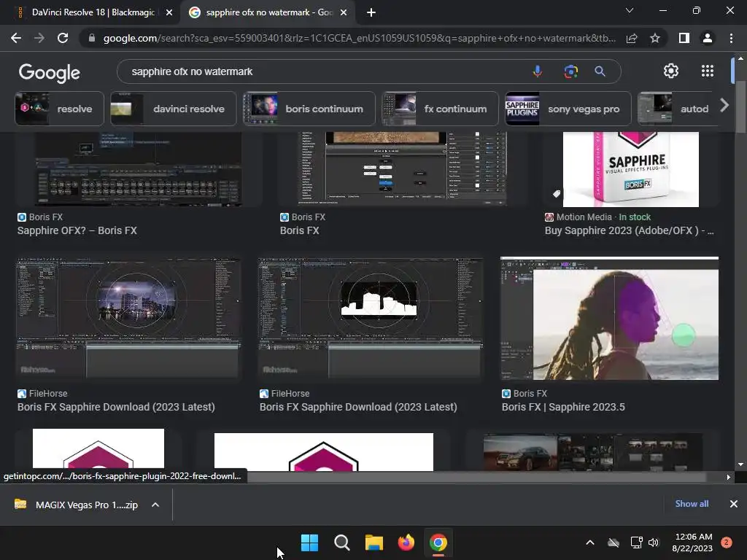Click the Chrome taskbar icon
747x560 pixels.
(x=438, y=542)
